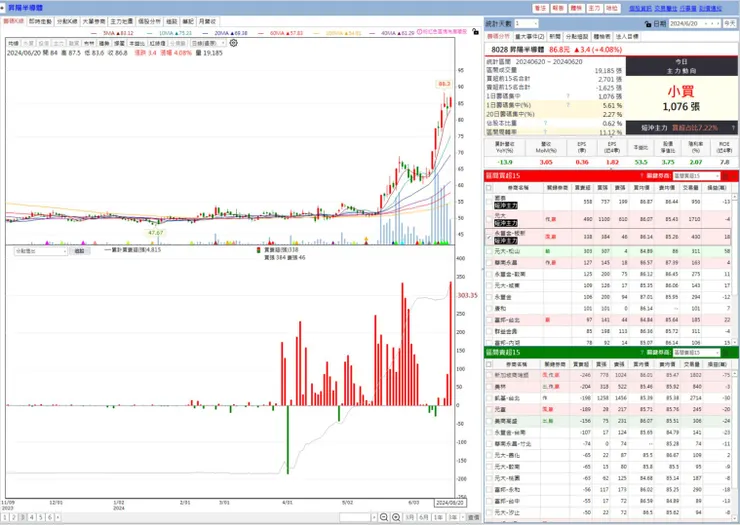Click the info icon before the pink notice text
The width and height of the screenshot is (740, 525).
click(x=419, y=32)
